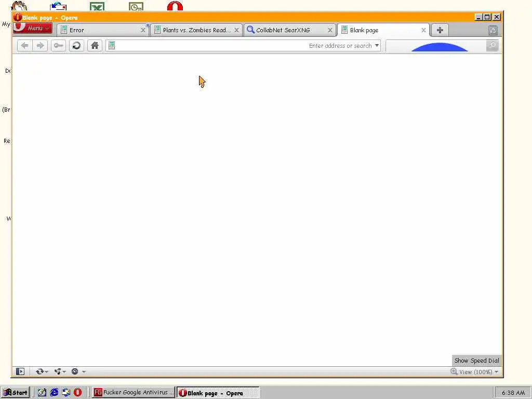Maximize the Opera window

[x=487, y=17]
